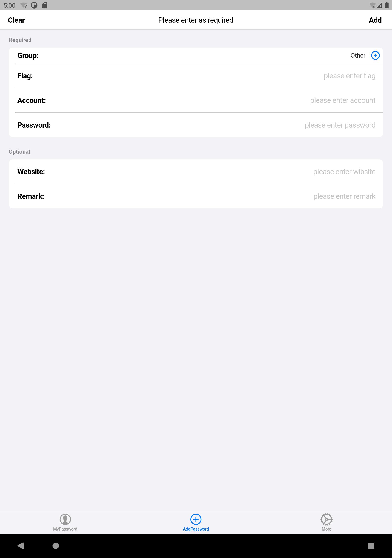Tap the Android home circle
Screen dimensions: 392x558
[x=56, y=546]
